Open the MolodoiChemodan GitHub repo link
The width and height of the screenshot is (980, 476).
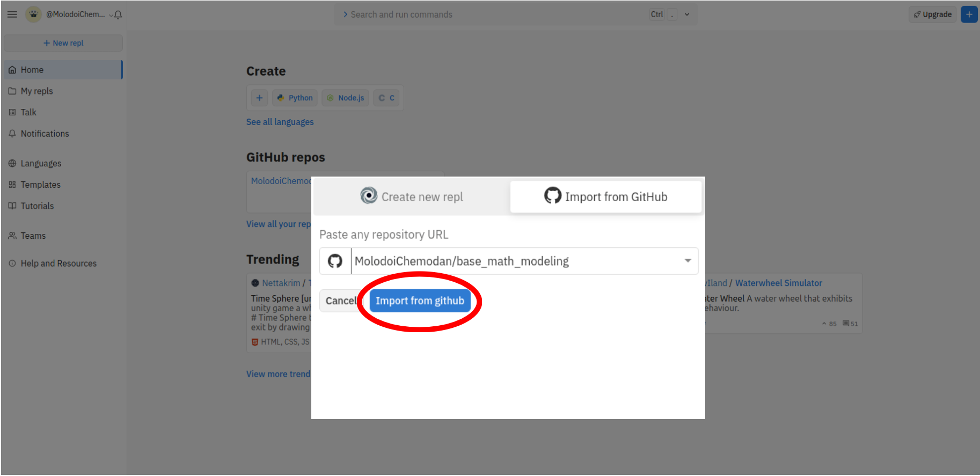pos(281,181)
